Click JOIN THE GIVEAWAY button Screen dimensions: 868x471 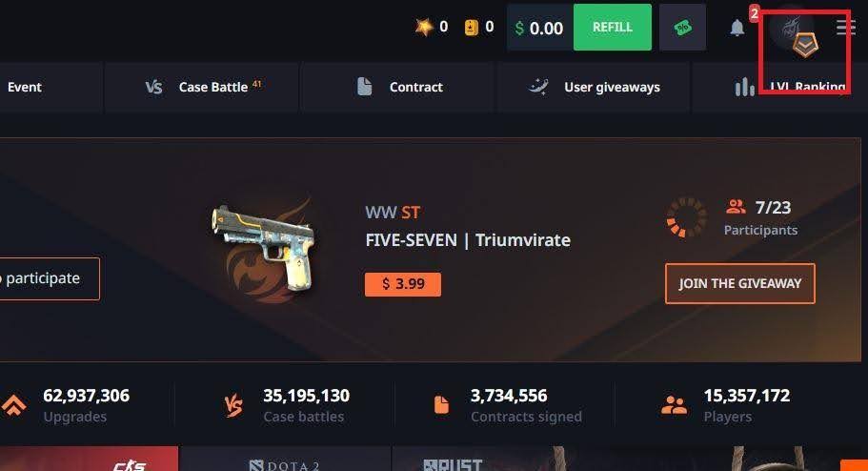click(740, 284)
